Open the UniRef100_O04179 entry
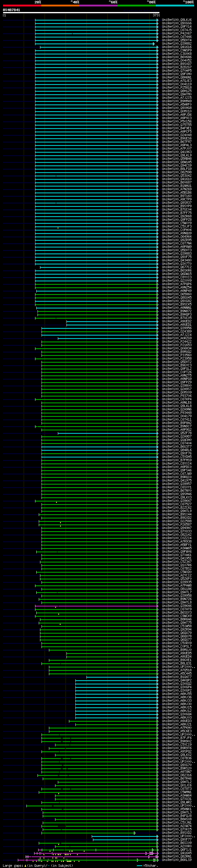Viewport: 197px width, 868px height. coord(177,416)
